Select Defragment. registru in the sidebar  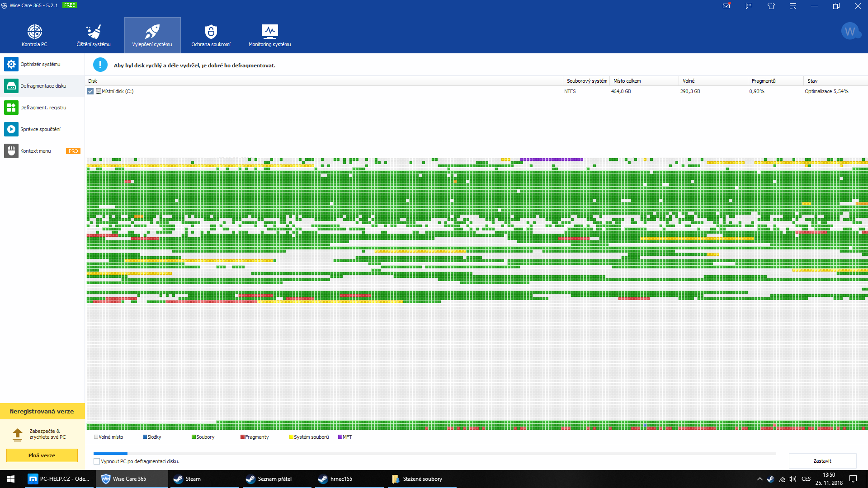click(x=43, y=108)
